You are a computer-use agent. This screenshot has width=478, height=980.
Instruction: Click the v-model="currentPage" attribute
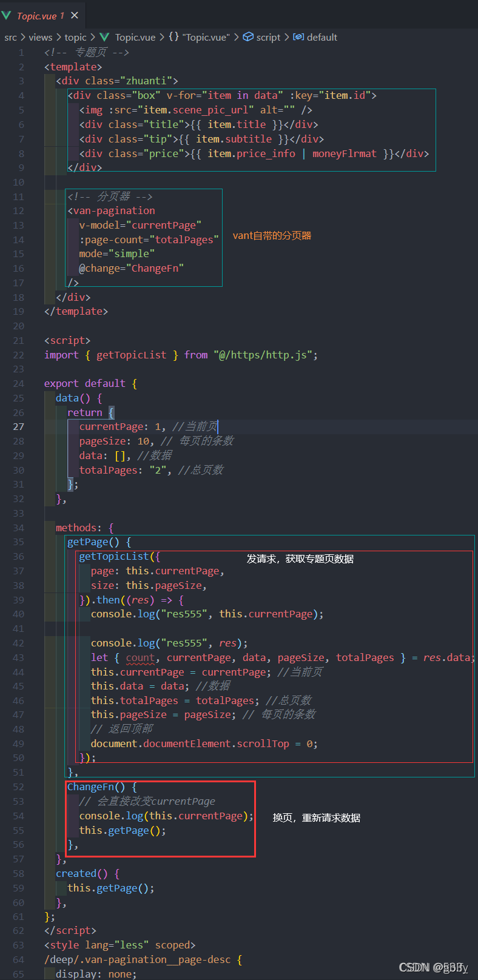140,226
